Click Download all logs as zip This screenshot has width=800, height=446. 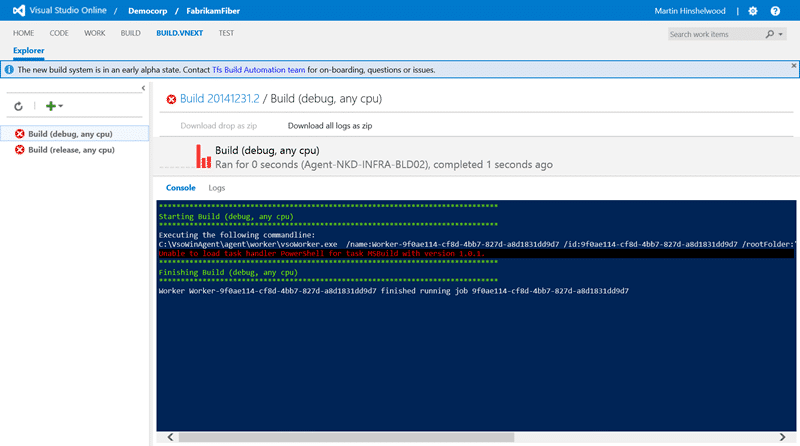coord(330,126)
